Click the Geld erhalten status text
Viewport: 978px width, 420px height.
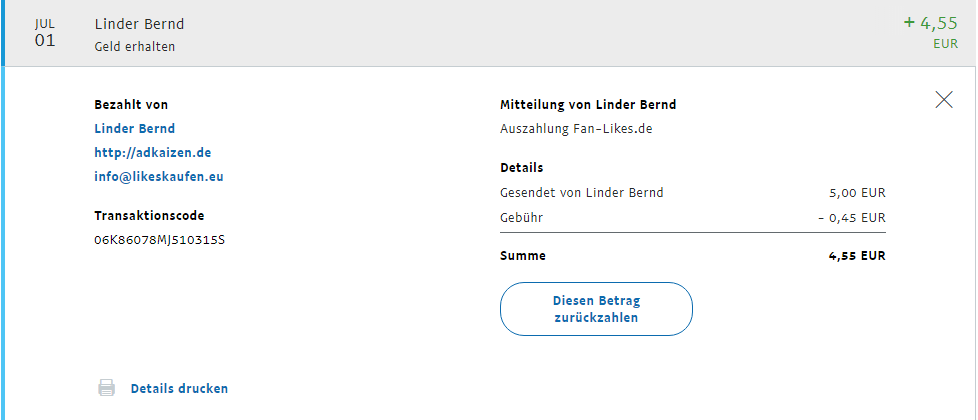point(135,46)
